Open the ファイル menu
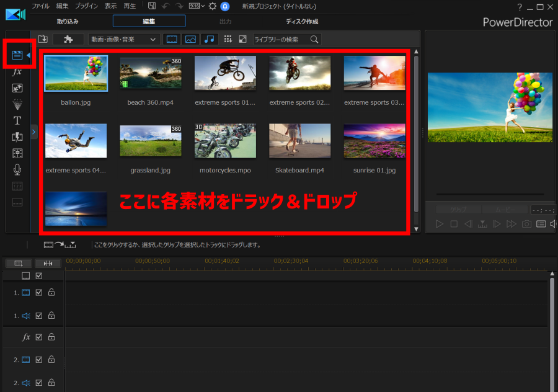Image resolution: width=558 pixels, height=392 pixels. [40, 6]
